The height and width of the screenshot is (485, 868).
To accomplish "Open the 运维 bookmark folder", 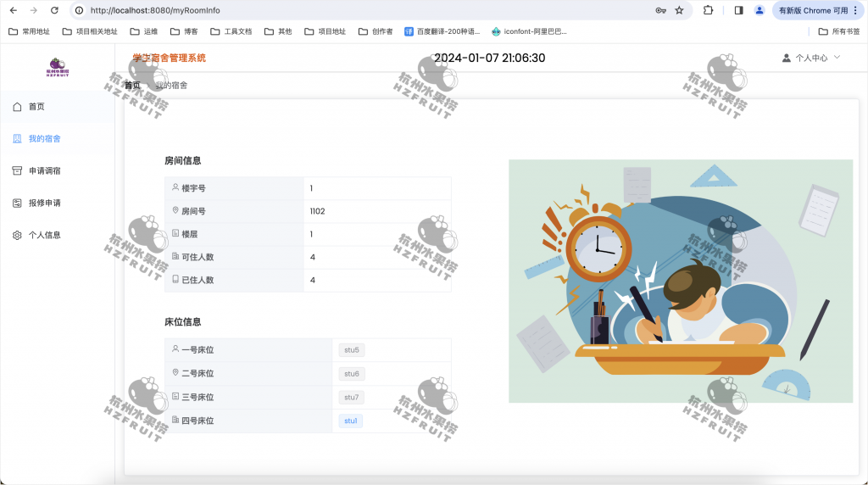I will (x=144, y=31).
